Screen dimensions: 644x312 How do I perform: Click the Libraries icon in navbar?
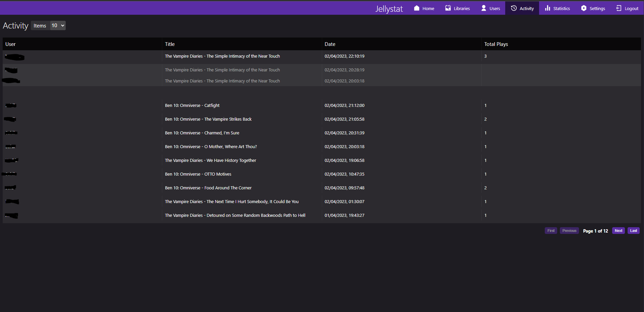448,8
